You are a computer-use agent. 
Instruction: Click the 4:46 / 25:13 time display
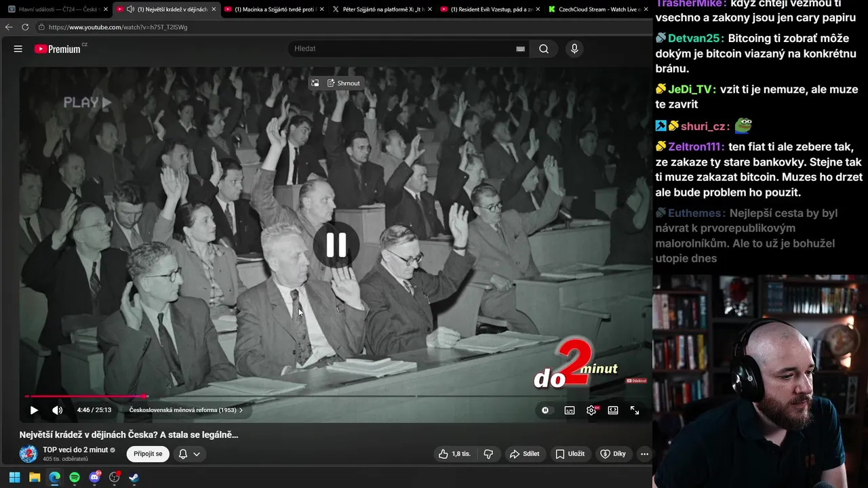[x=94, y=410]
